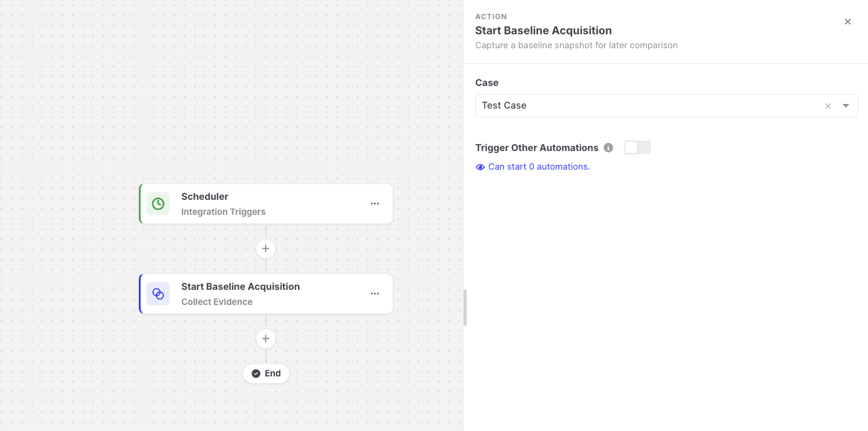868x431 pixels.
Task: Add a step after the Scheduler node
Action: [266, 249]
